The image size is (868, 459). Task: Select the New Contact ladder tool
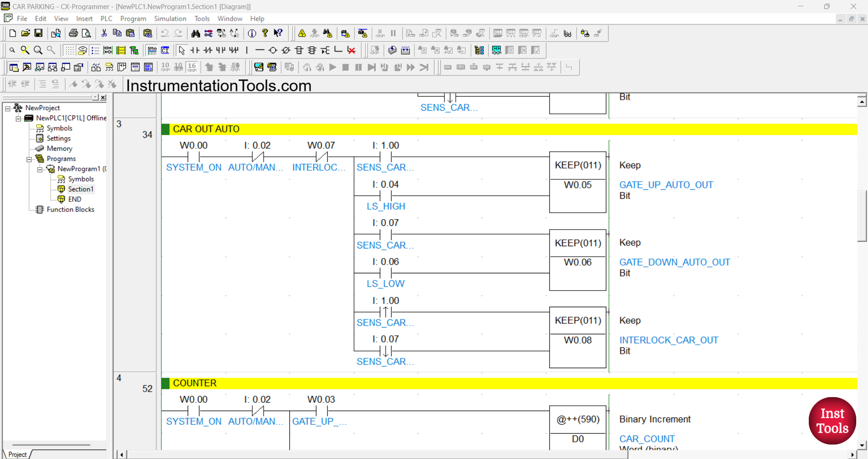(195, 50)
